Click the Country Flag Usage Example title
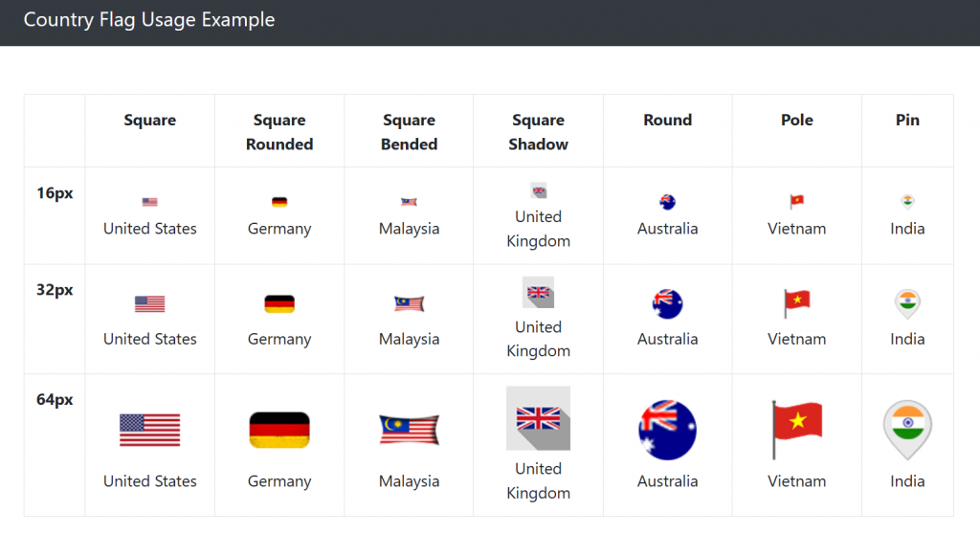Image resolution: width=980 pixels, height=534 pixels. [x=148, y=20]
